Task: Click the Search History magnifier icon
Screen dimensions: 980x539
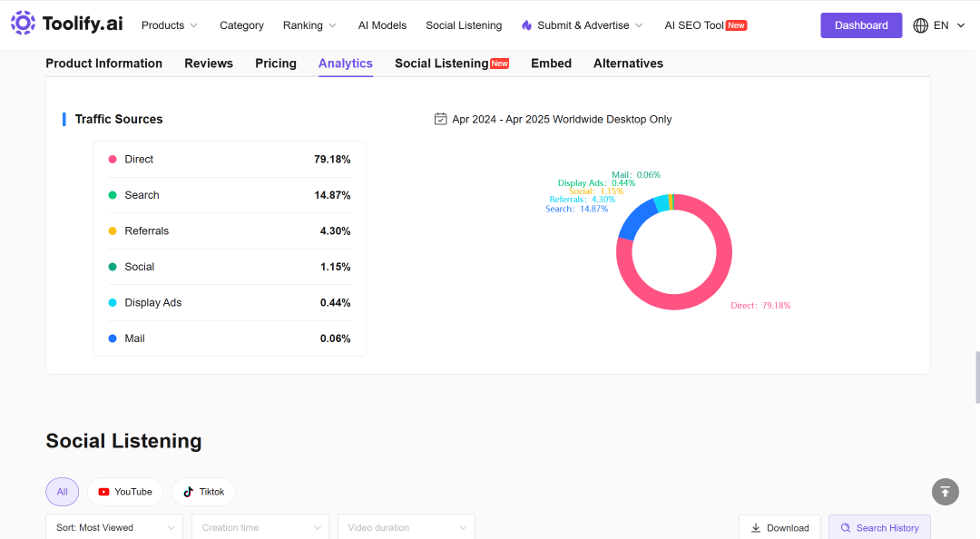Action: click(846, 528)
